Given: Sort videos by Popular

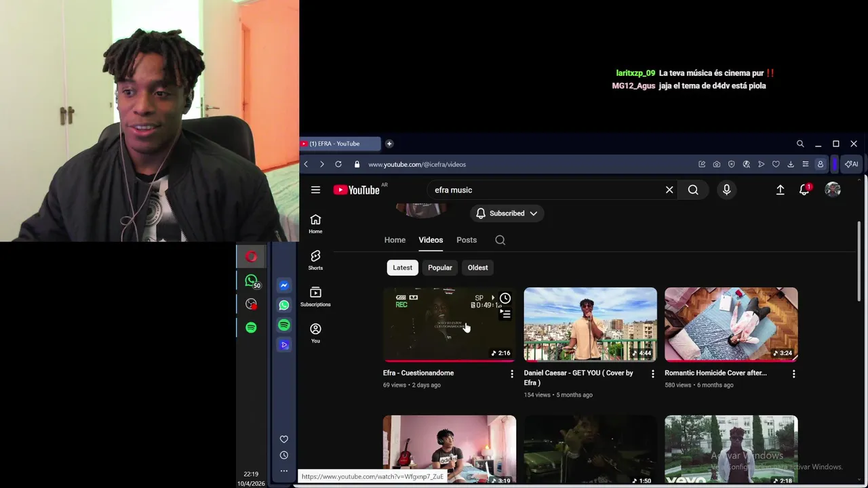Looking at the screenshot, I should (440, 268).
